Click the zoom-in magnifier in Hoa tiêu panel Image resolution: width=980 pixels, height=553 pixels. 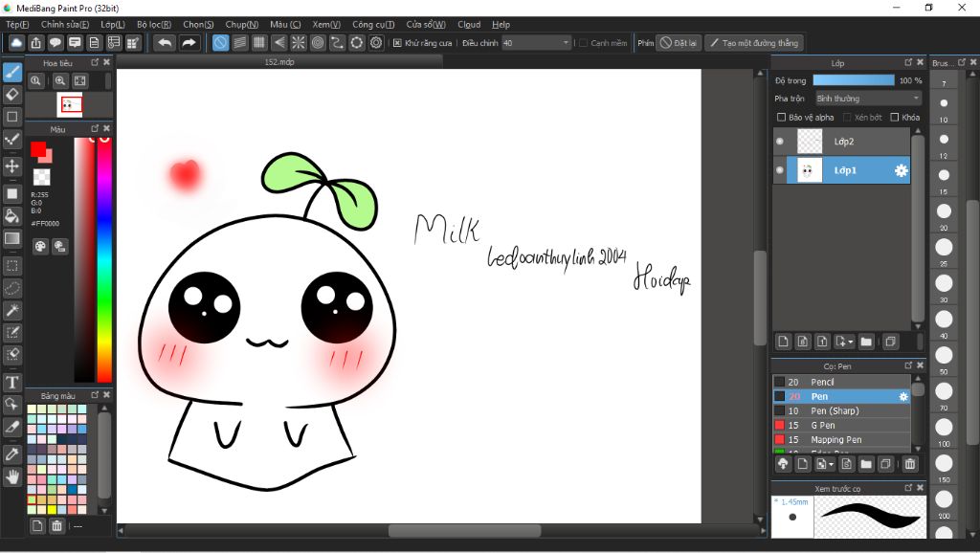60,80
